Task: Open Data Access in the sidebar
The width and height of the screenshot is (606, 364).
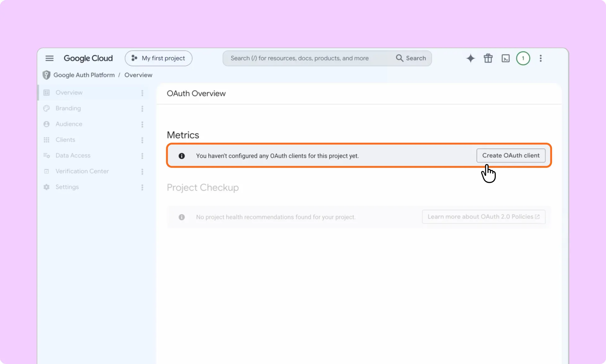Action: [x=93, y=156]
